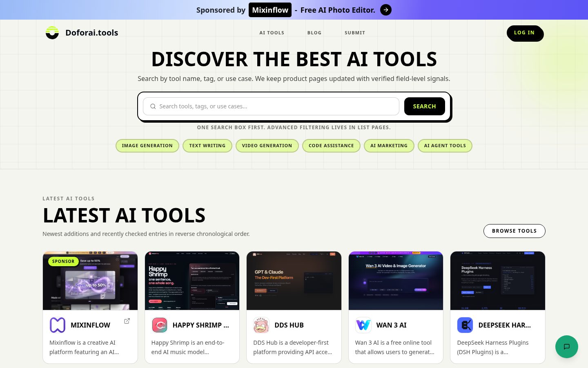Click the MIXINFLOW card title
This screenshot has height=368, width=588.
tap(91, 325)
